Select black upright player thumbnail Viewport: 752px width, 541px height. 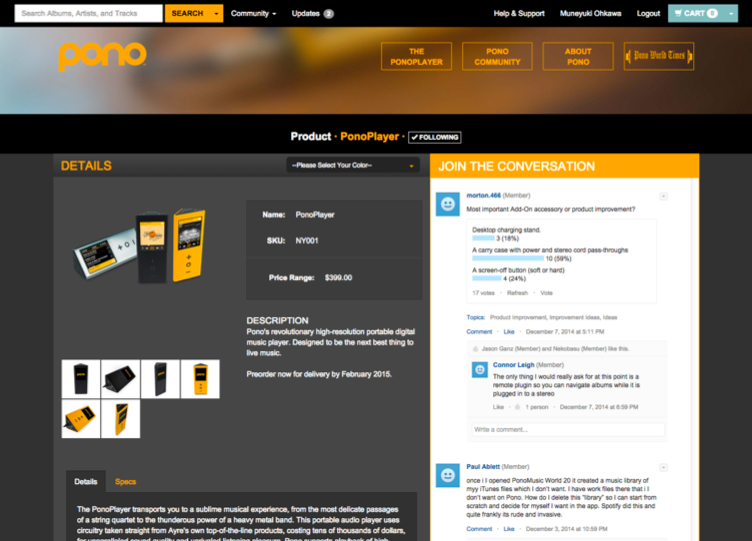point(81,379)
